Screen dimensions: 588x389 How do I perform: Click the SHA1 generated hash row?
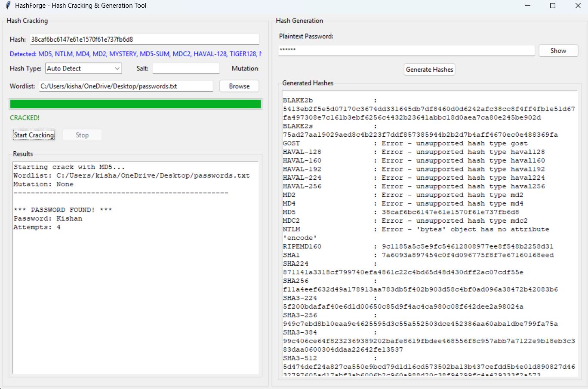[418, 255]
